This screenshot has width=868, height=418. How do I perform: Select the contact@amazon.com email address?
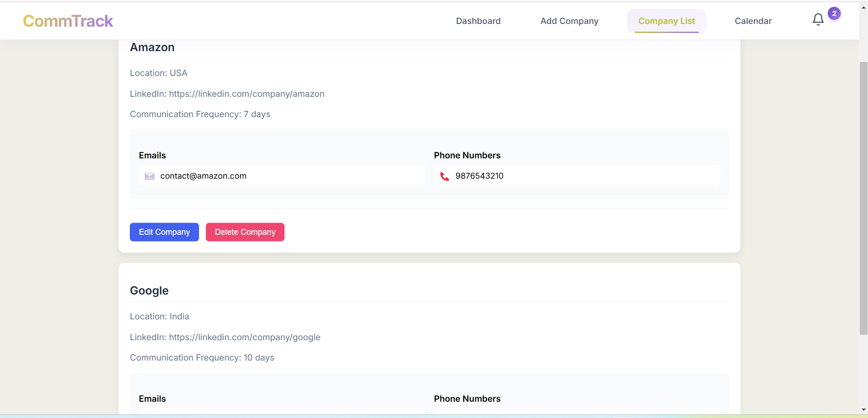[203, 176]
